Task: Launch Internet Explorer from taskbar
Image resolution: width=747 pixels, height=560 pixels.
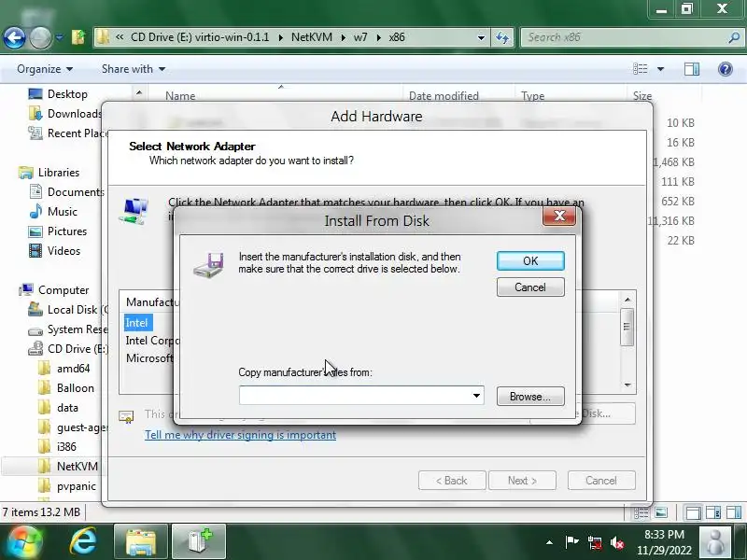Action: 83,542
